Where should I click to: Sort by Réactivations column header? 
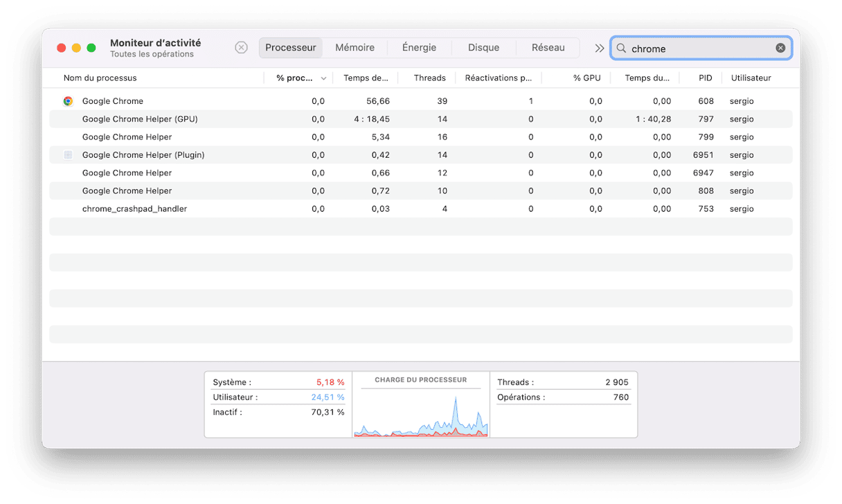tap(499, 78)
